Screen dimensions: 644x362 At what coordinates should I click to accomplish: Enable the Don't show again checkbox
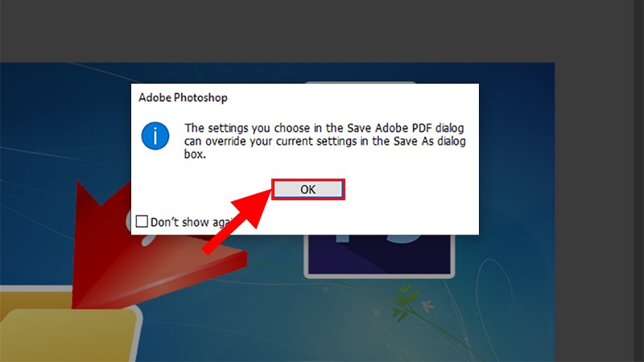[x=142, y=221]
